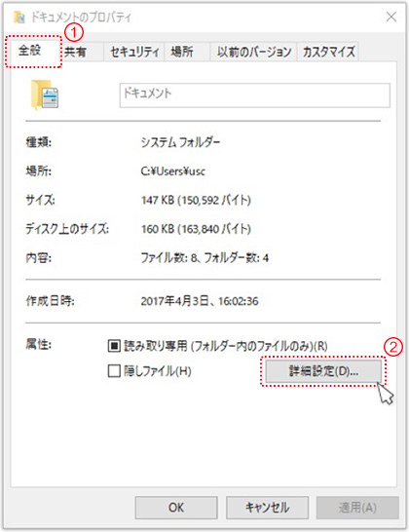The width and height of the screenshot is (409, 532).
Task: Click the Documents folder icon beside name field
Action: [x=45, y=95]
